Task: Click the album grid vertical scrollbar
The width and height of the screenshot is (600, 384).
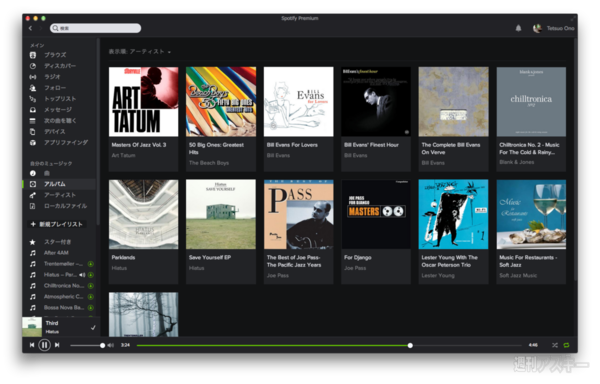Action: [x=576, y=159]
